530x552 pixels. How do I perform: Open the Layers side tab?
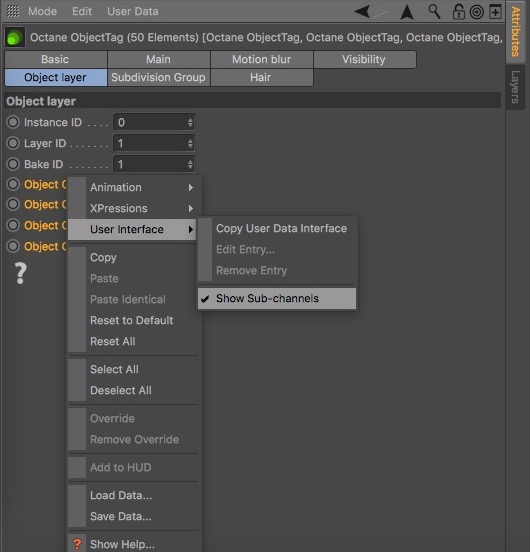click(x=516, y=87)
